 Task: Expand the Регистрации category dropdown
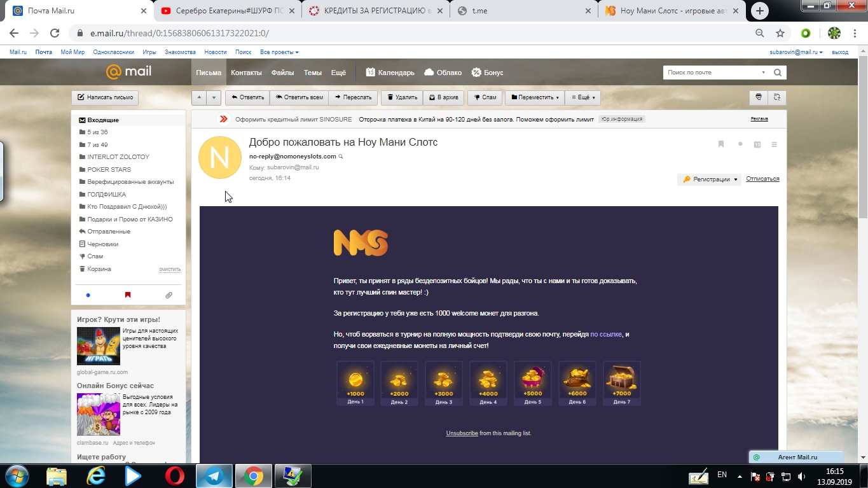click(x=709, y=179)
